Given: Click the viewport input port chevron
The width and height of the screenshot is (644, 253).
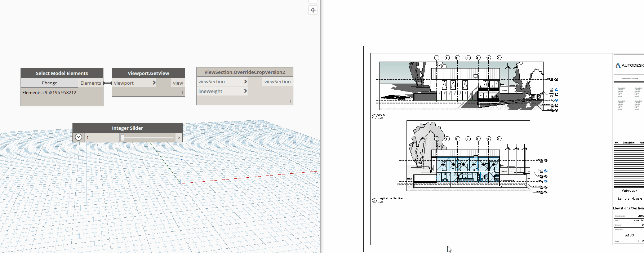Looking at the screenshot, I should coord(154,83).
